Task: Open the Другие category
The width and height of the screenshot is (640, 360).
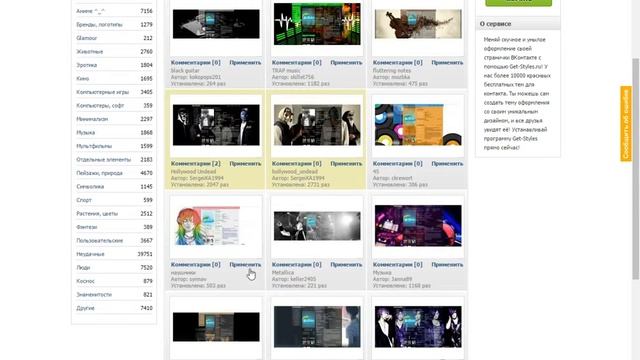Action: coord(85,307)
